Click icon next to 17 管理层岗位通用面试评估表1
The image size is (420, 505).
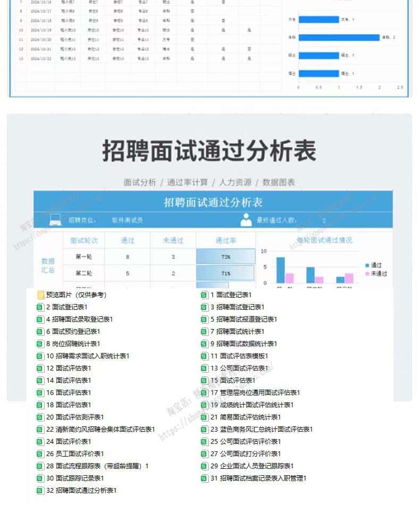click(204, 393)
